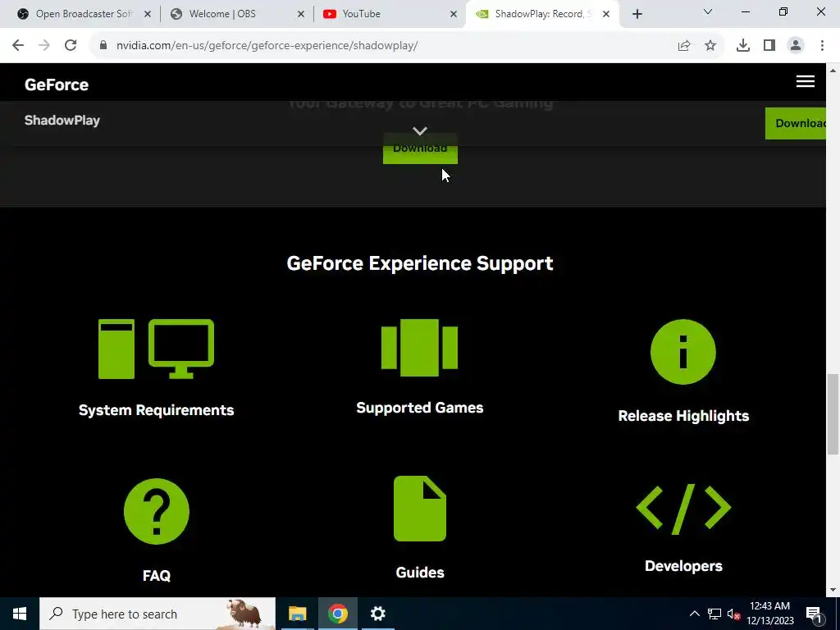
Task: Close the YouTube tab
Action: [453, 15]
